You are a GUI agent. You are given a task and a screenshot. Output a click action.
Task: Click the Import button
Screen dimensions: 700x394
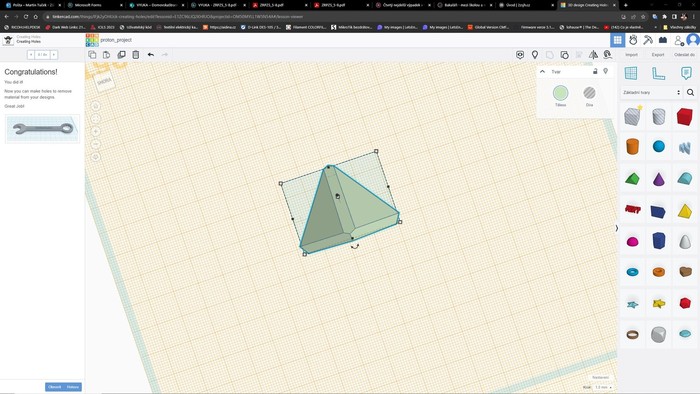click(x=631, y=54)
